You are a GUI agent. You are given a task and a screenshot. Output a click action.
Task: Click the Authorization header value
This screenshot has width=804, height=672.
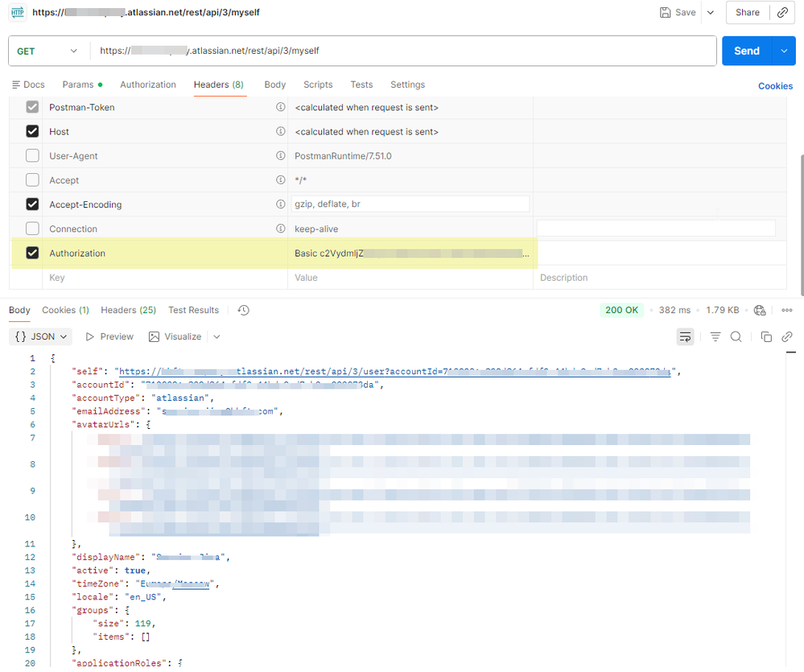[x=412, y=254]
